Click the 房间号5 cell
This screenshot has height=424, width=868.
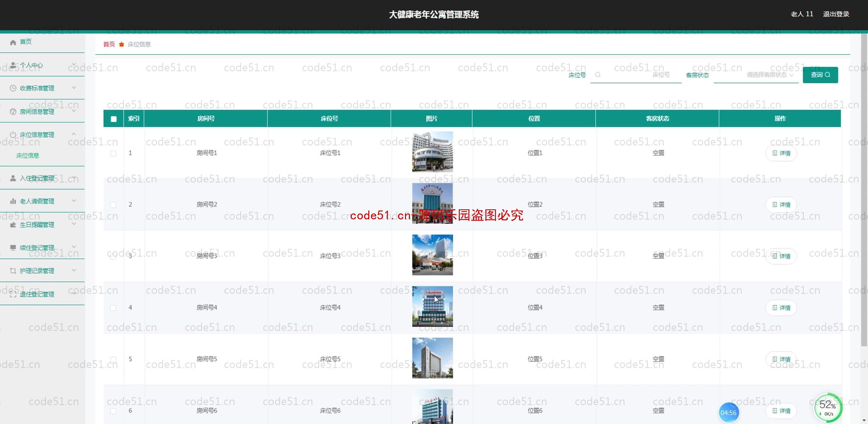[207, 359]
